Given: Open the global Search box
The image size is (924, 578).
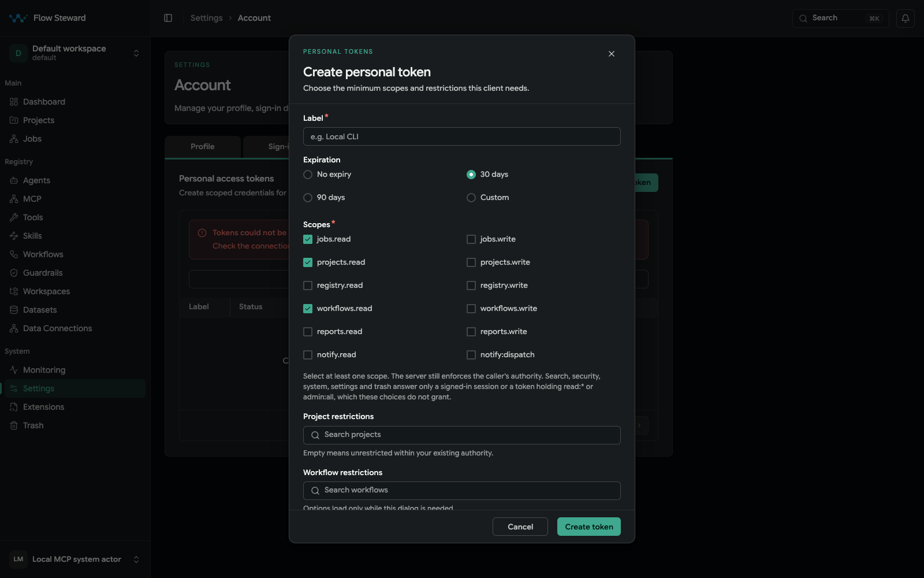Looking at the screenshot, I should click(x=841, y=18).
